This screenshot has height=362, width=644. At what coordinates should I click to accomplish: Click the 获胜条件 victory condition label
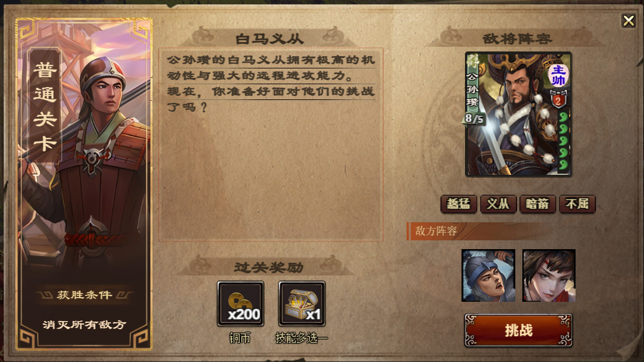click(x=84, y=295)
